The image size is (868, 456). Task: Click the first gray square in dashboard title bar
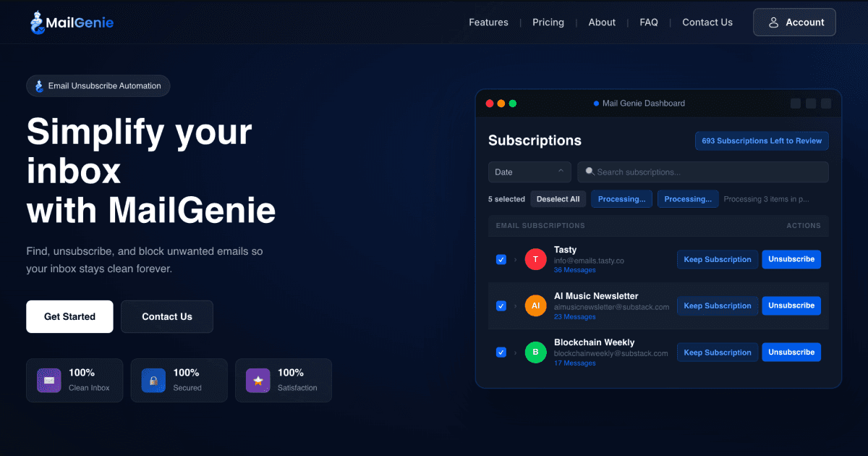click(796, 104)
